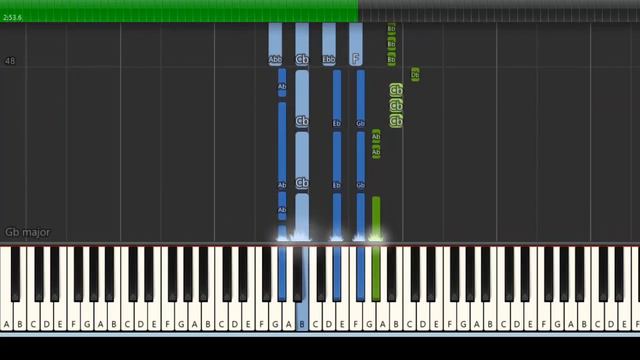This screenshot has height=360, width=640.
Task: Play the green-lit black key on the keyboard
Action: pos(376,273)
